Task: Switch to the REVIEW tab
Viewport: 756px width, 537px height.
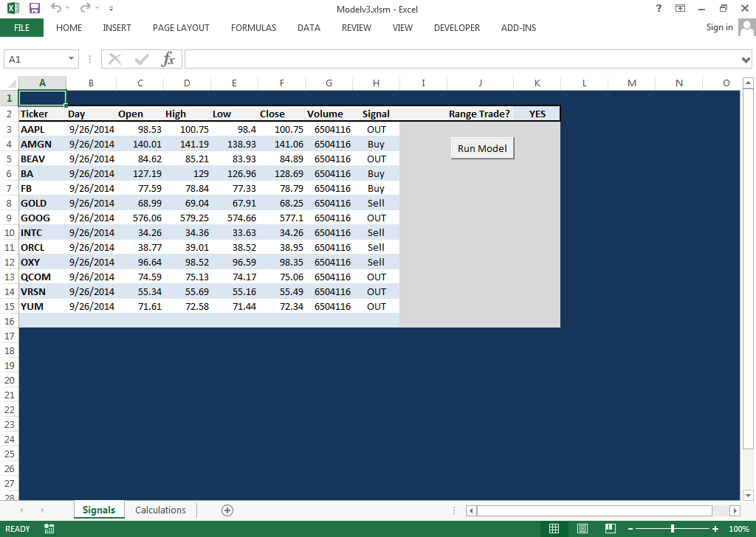Action: tap(357, 28)
